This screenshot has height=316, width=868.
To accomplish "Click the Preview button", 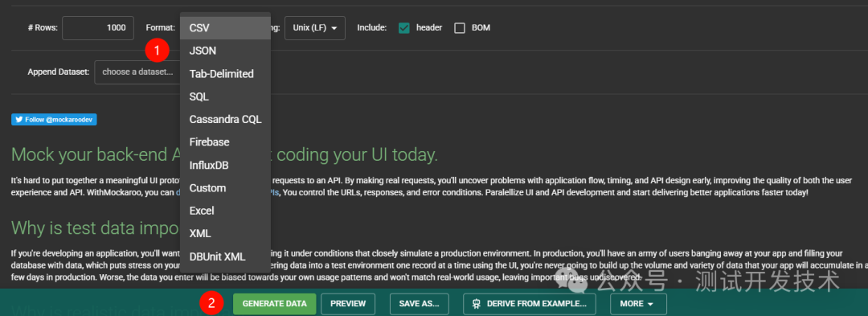I will tap(348, 304).
